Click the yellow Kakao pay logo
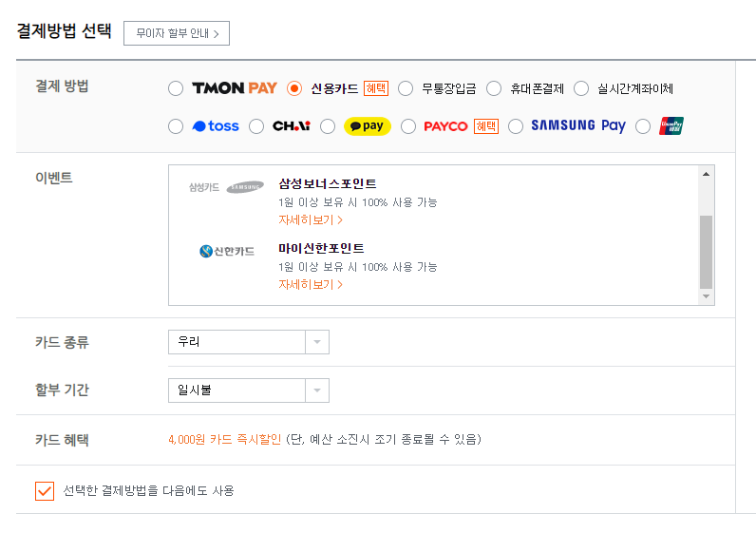756x533 pixels. tap(367, 126)
